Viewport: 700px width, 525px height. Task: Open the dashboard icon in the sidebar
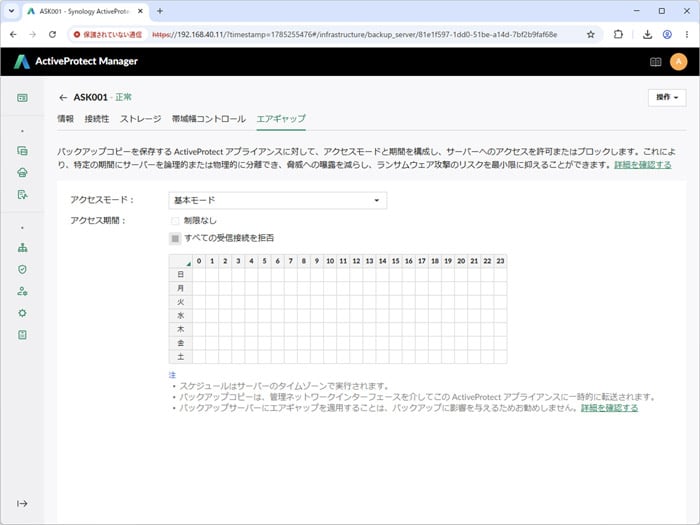(22, 98)
